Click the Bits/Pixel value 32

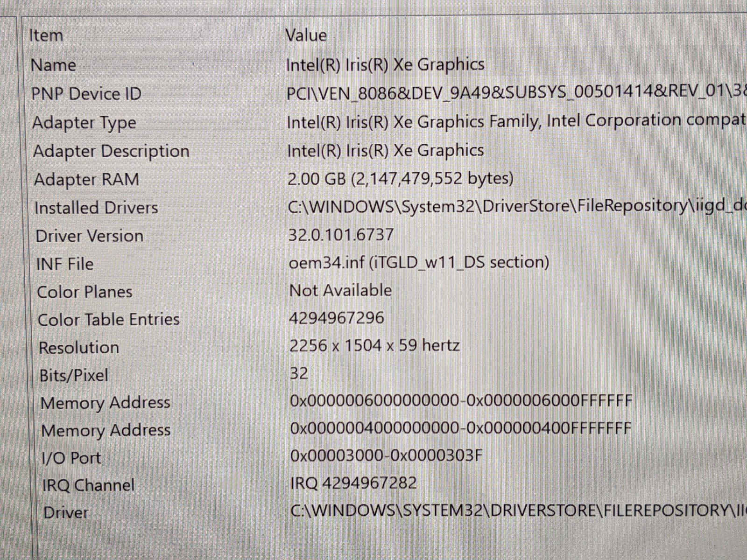point(299,374)
